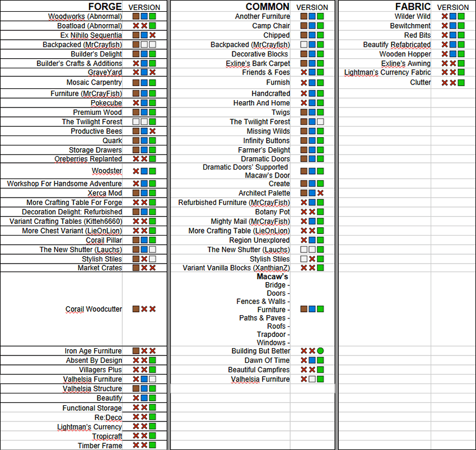Click empty square in Common Stylish Stiles row

[x=304, y=259]
